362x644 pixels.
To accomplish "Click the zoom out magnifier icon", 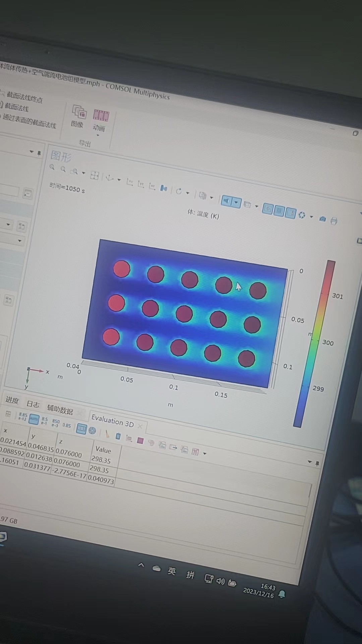I will pyautogui.click(x=63, y=169).
